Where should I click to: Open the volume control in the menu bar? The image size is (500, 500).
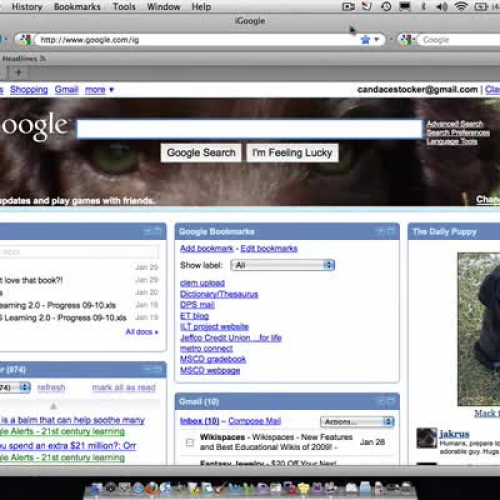[442, 7]
